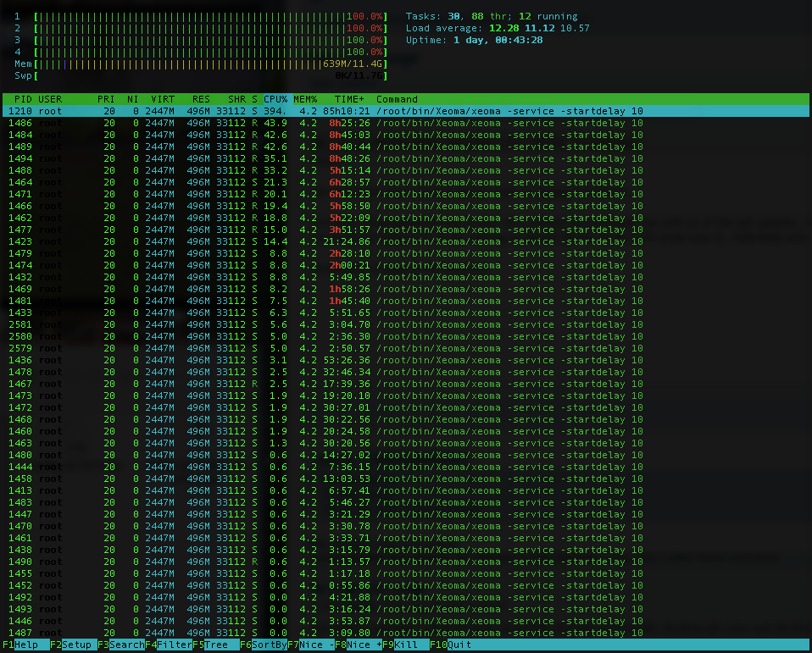Screen dimensions: 812x653
Task: Select the process row with PID 1423
Action: click(x=406, y=241)
